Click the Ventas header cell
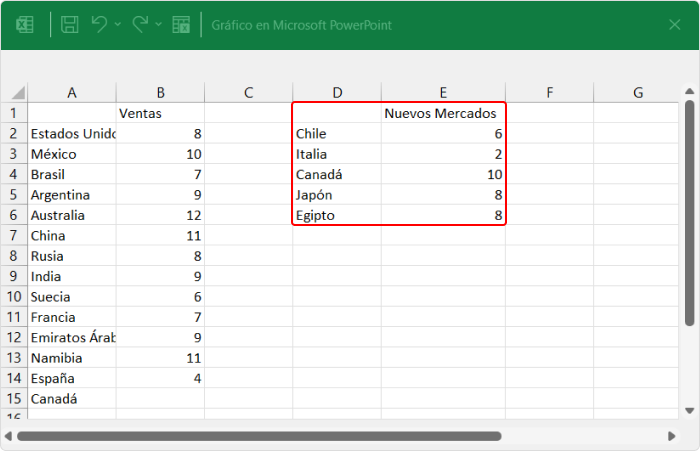The image size is (700, 451). (160, 113)
